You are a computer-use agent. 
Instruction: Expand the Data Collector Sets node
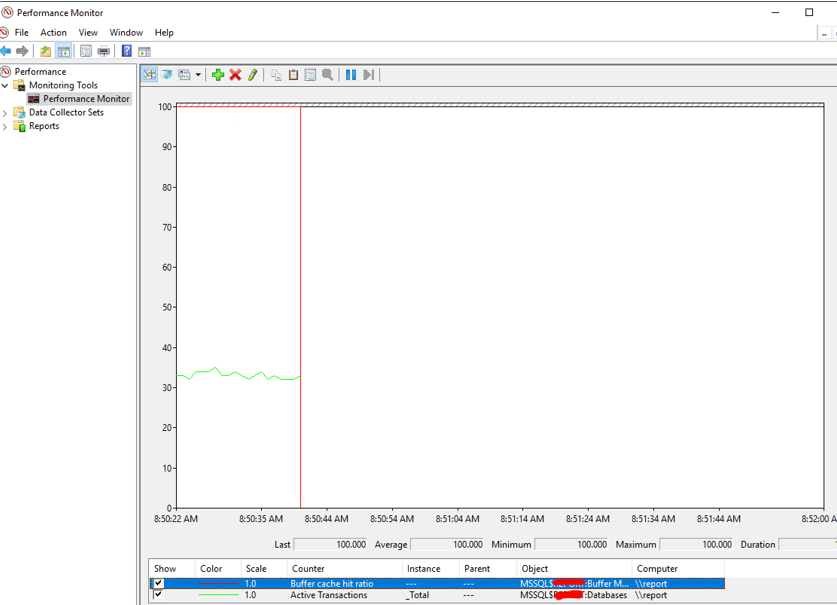coord(5,113)
